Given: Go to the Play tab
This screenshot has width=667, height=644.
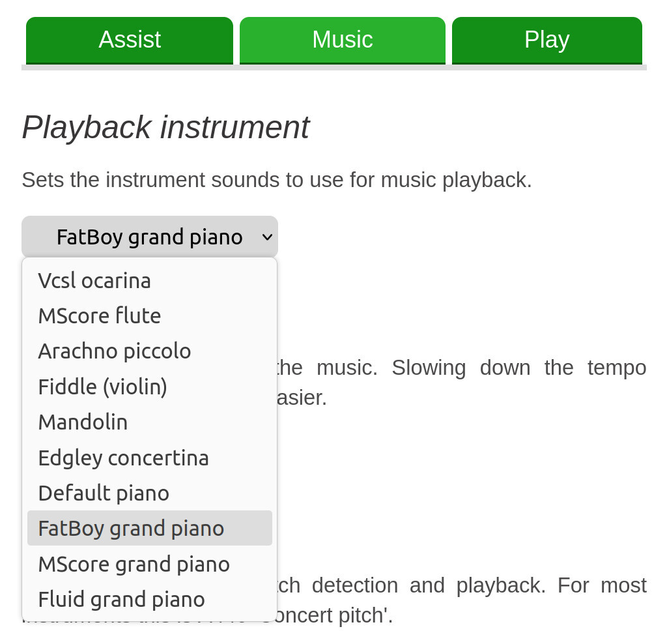Looking at the screenshot, I should 547,40.
